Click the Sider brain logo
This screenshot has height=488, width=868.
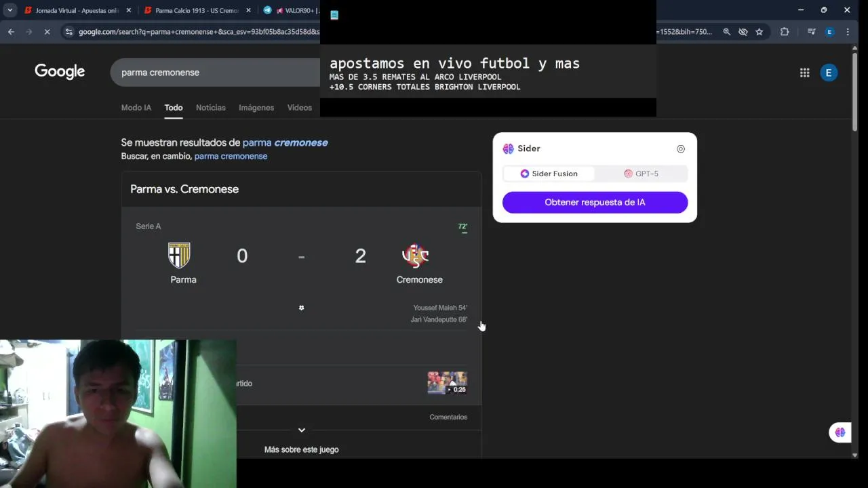coord(508,148)
